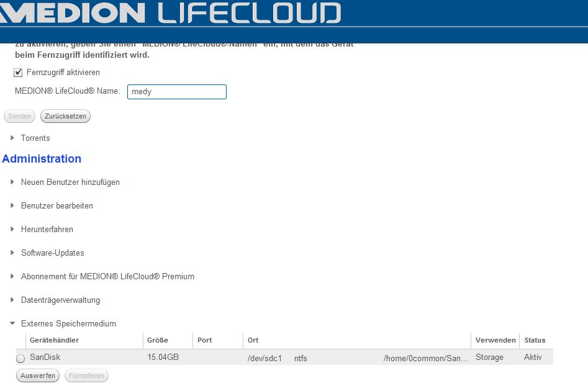Image resolution: width=588 pixels, height=386 pixels.
Task: Click the Status column header
Action: (x=535, y=340)
